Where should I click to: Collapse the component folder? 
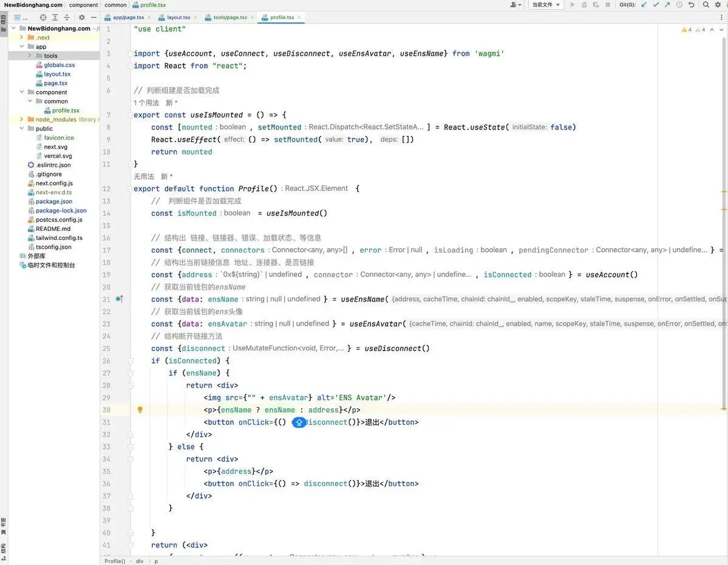point(21,92)
